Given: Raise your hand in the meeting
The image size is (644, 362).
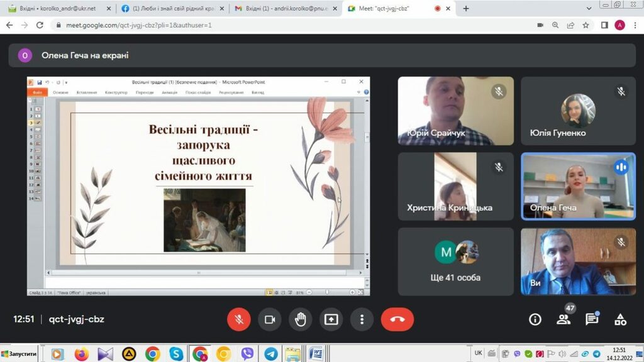Looking at the screenshot, I should (x=301, y=319).
